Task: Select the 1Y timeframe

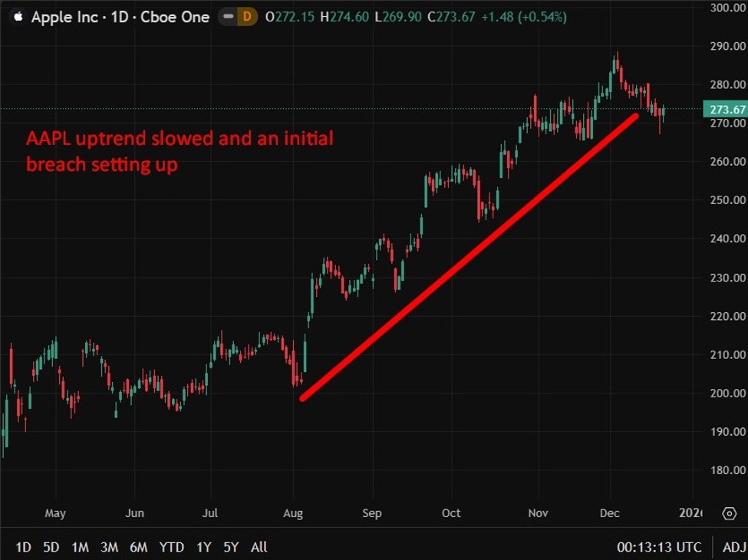Action: pyautogui.click(x=203, y=548)
